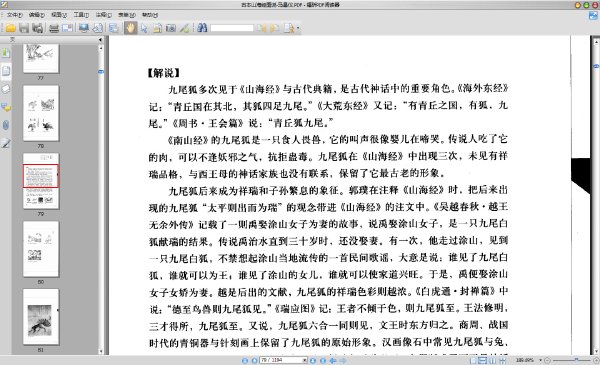Switch to facing pages layout

coord(492,360)
